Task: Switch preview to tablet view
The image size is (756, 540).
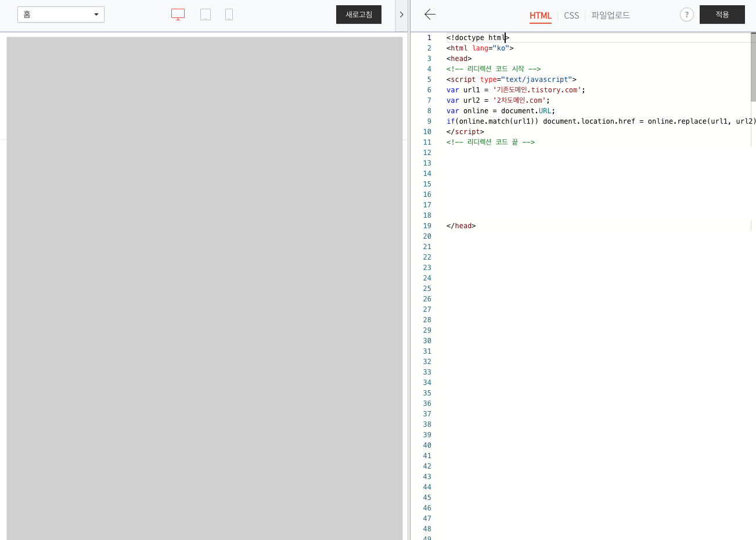Action: point(206,15)
